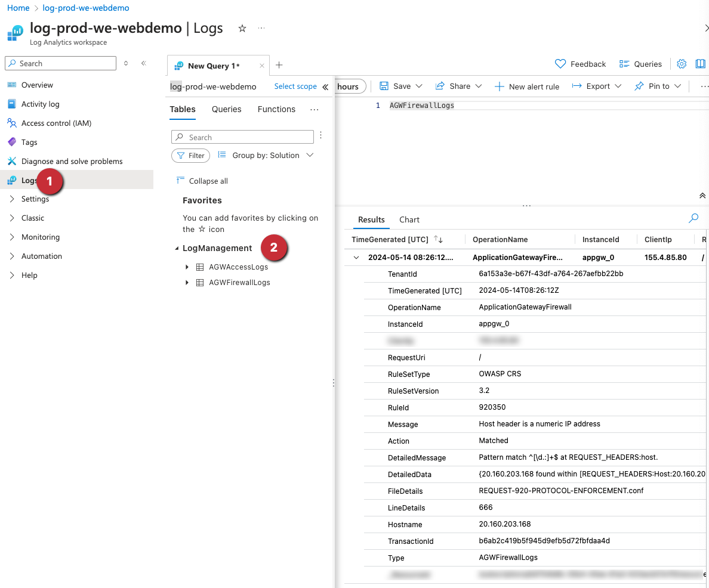Open more tabs ellipsis in the schema pane
Image resolution: width=709 pixels, height=588 pixels.
click(x=315, y=109)
